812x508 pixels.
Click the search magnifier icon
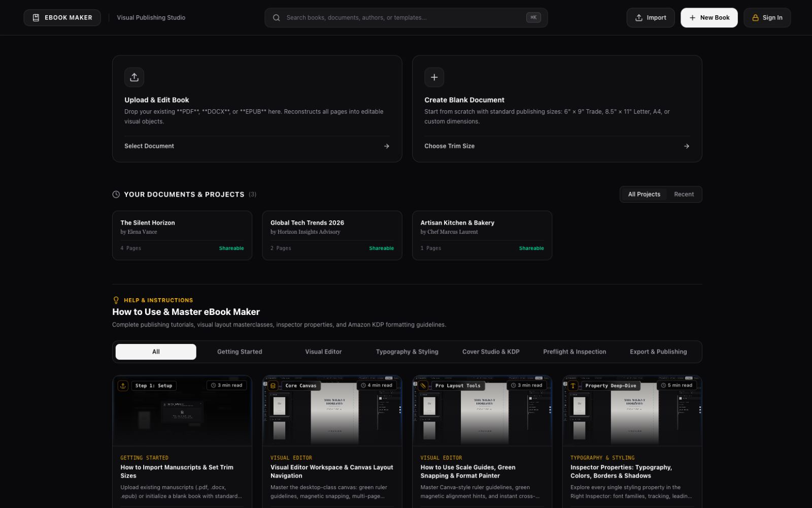tap(277, 18)
